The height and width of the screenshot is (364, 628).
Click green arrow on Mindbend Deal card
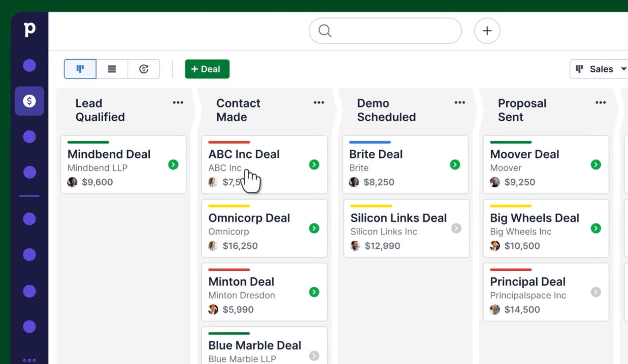point(173,164)
